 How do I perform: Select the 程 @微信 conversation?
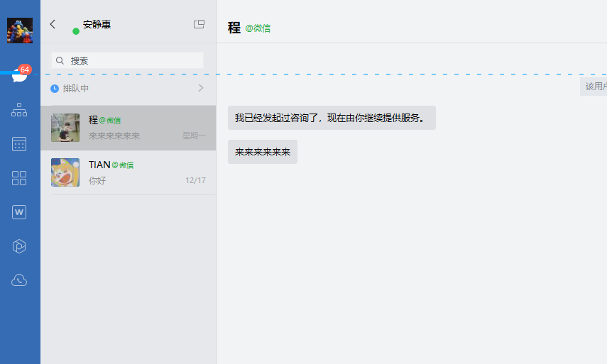pos(128,128)
